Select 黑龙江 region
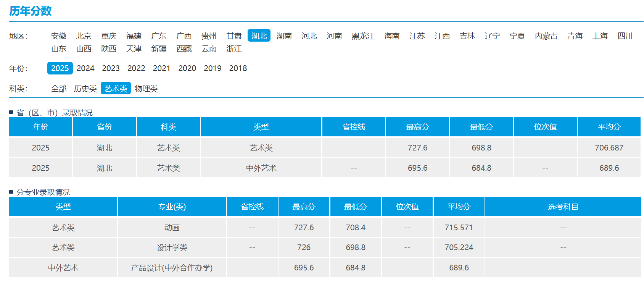The height and width of the screenshot is (283, 644). click(x=363, y=36)
